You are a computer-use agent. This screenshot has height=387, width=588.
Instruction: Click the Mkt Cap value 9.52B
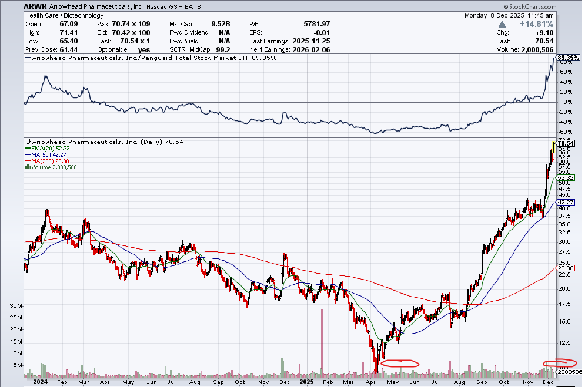point(220,24)
